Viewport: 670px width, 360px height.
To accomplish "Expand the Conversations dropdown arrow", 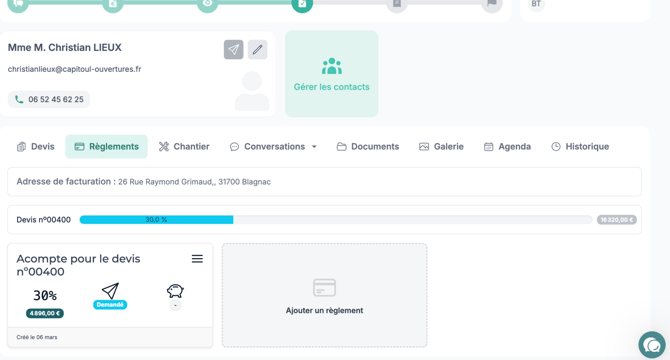I will [x=314, y=146].
